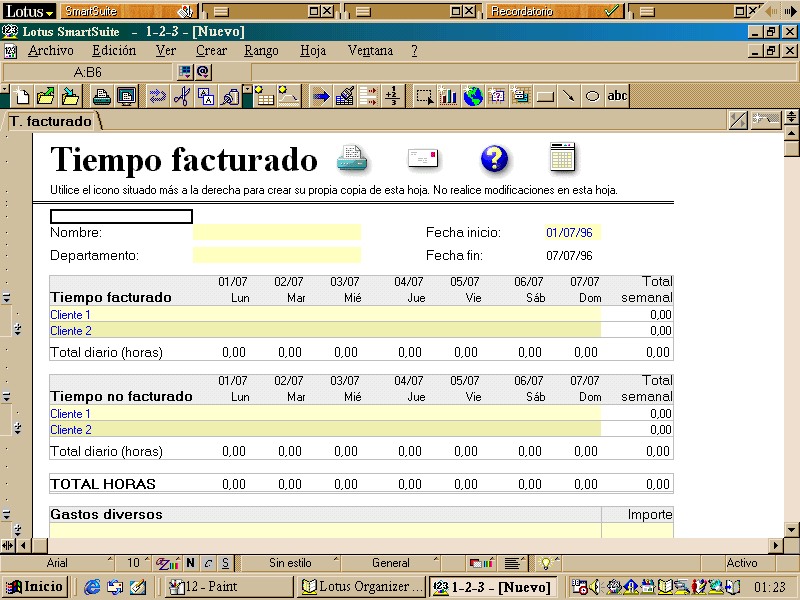This screenshot has height=600, width=800.
Task: Click the new workbook toolbar icon
Action: [21, 96]
